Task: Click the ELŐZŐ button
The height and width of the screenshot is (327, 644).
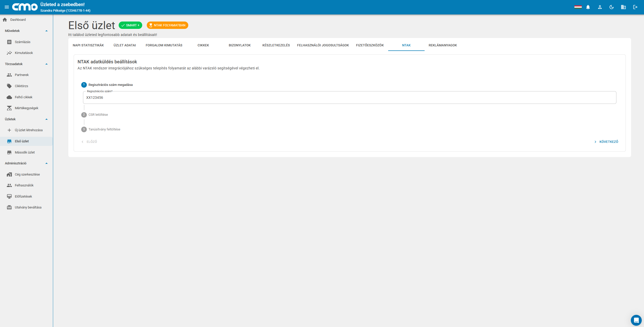Action: click(89, 142)
